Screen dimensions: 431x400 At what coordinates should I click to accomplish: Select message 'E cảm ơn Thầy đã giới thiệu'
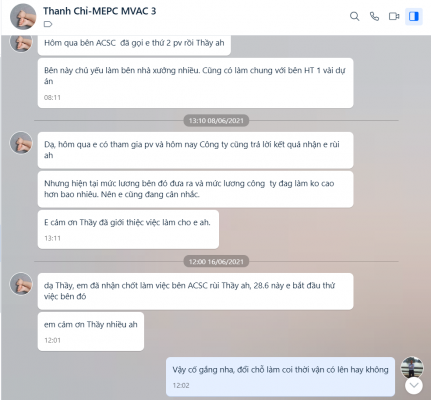pyautogui.click(x=128, y=229)
